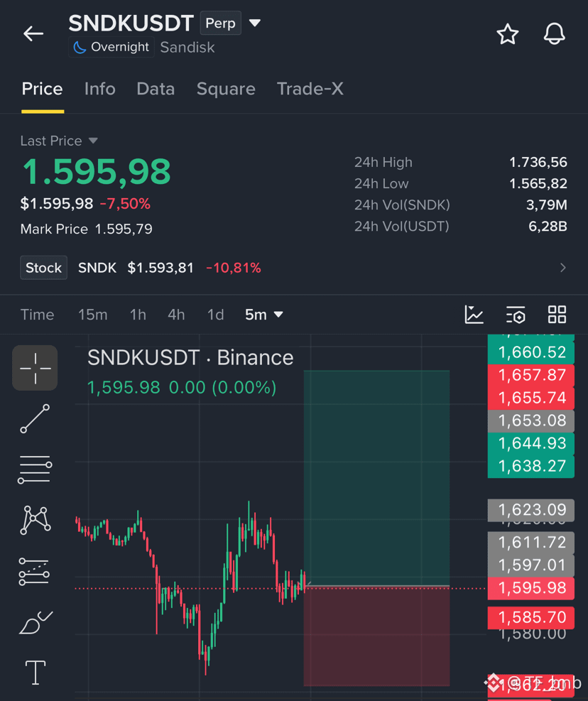This screenshot has height=701, width=588.
Task: Select the text annotation tool
Action: point(36,673)
